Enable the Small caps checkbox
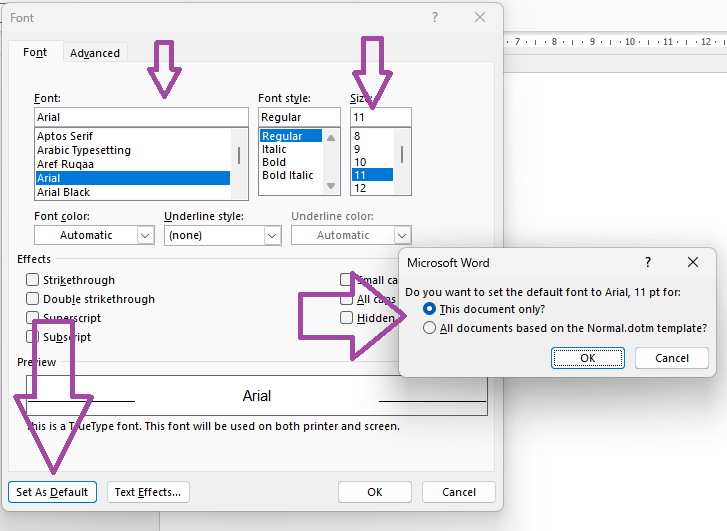Image resolution: width=727 pixels, height=531 pixels. point(346,280)
